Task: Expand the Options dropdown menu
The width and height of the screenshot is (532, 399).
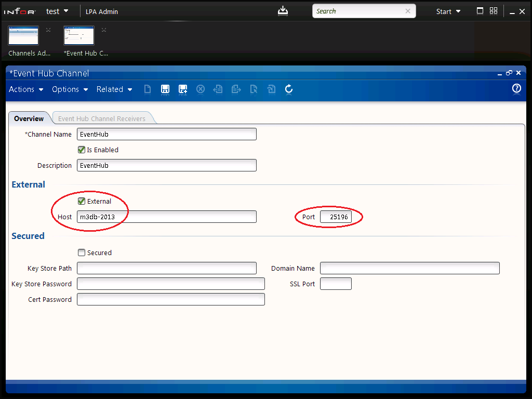Action: [x=70, y=89]
